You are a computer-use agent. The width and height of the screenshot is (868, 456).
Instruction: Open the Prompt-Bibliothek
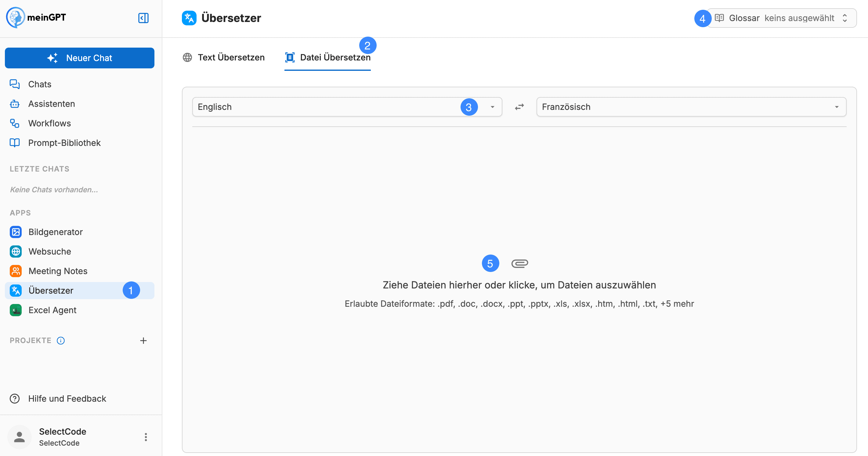(64, 143)
